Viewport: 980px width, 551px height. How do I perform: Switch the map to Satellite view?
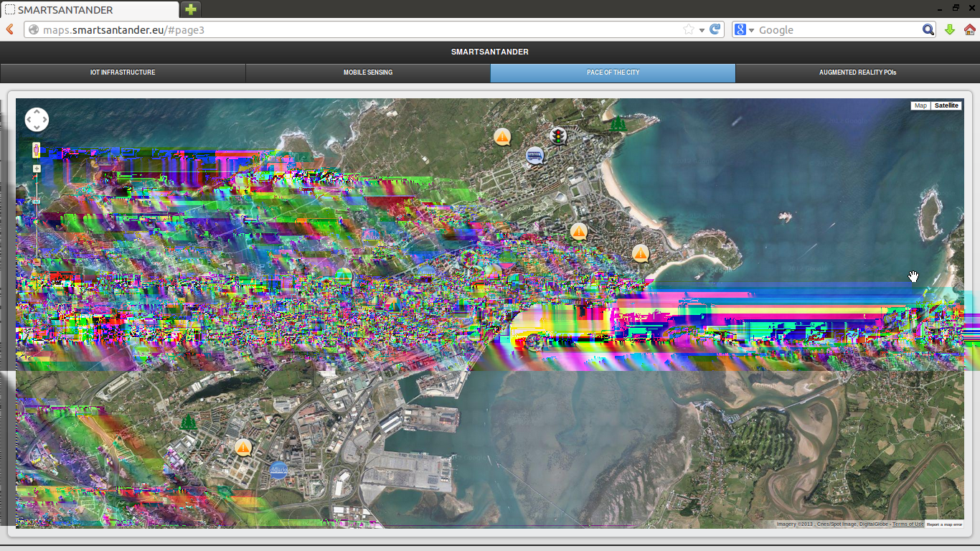click(946, 105)
